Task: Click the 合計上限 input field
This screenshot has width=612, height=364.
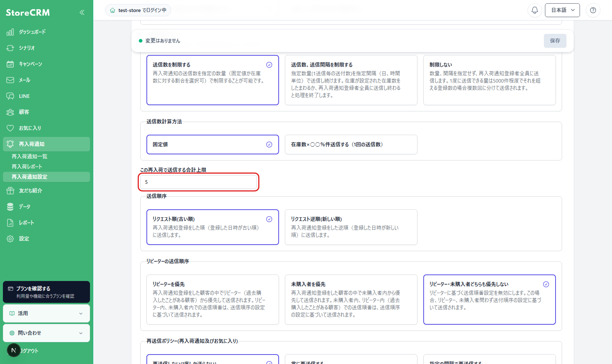Action: click(199, 182)
